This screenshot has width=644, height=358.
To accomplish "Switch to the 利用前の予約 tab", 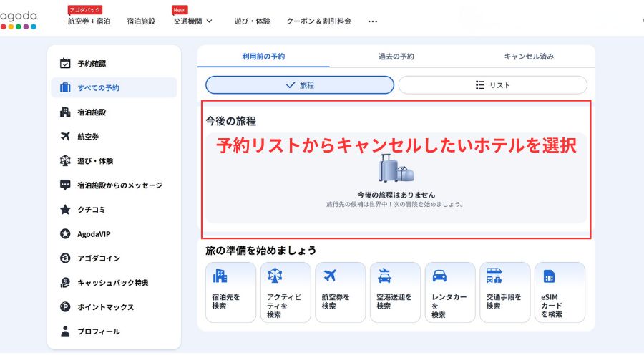I will [263, 57].
